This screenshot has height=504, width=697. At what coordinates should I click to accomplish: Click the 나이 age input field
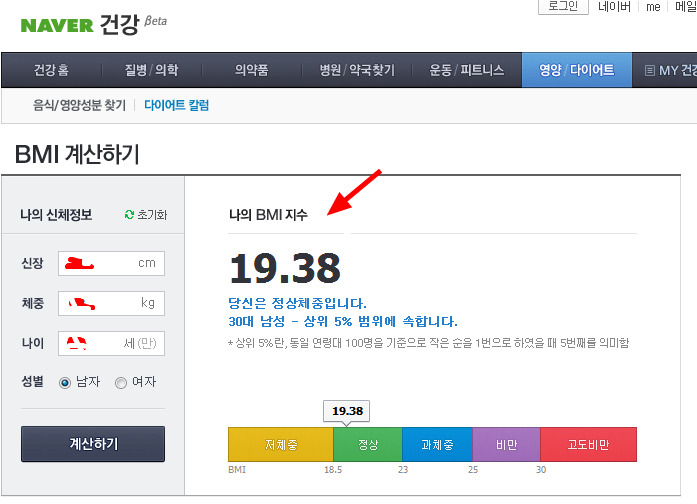pyautogui.click(x=111, y=343)
